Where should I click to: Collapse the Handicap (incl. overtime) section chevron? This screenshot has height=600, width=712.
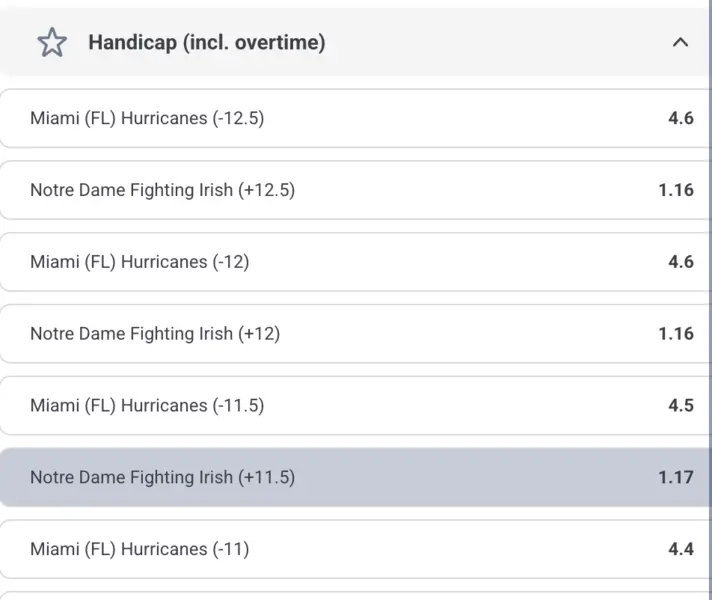point(681,43)
